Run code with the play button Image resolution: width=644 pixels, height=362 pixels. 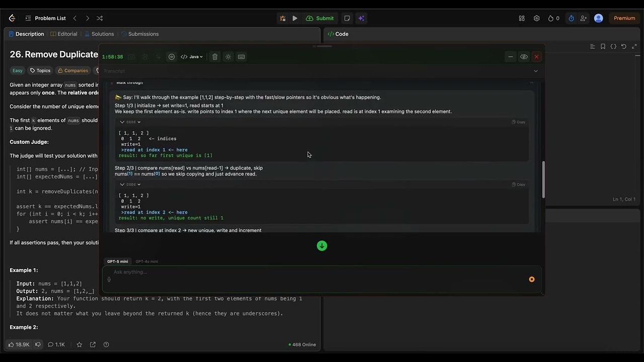(x=295, y=18)
